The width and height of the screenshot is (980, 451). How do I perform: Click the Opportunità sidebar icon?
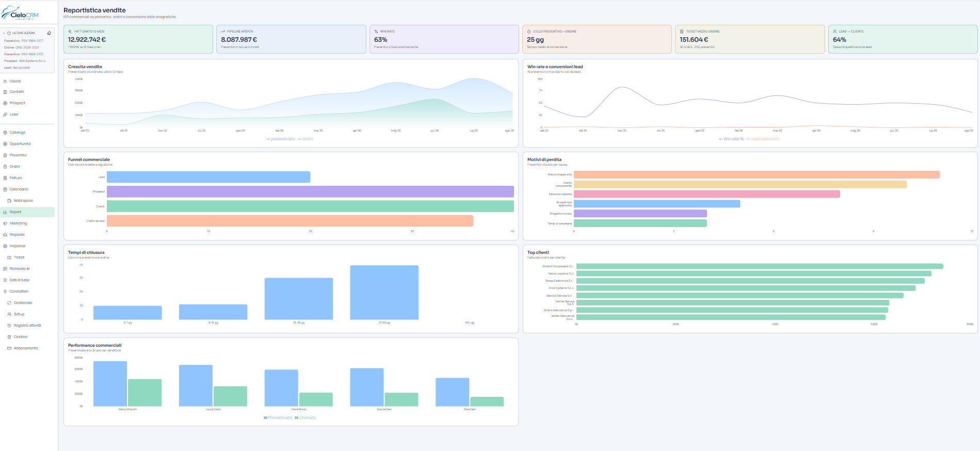tap(5, 144)
